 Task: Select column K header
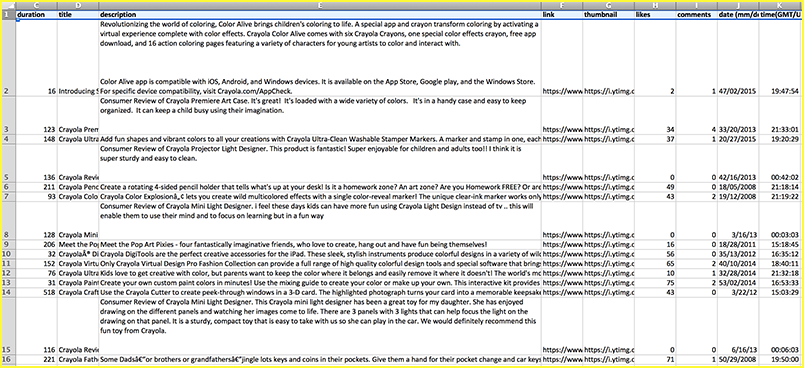click(780, 6)
